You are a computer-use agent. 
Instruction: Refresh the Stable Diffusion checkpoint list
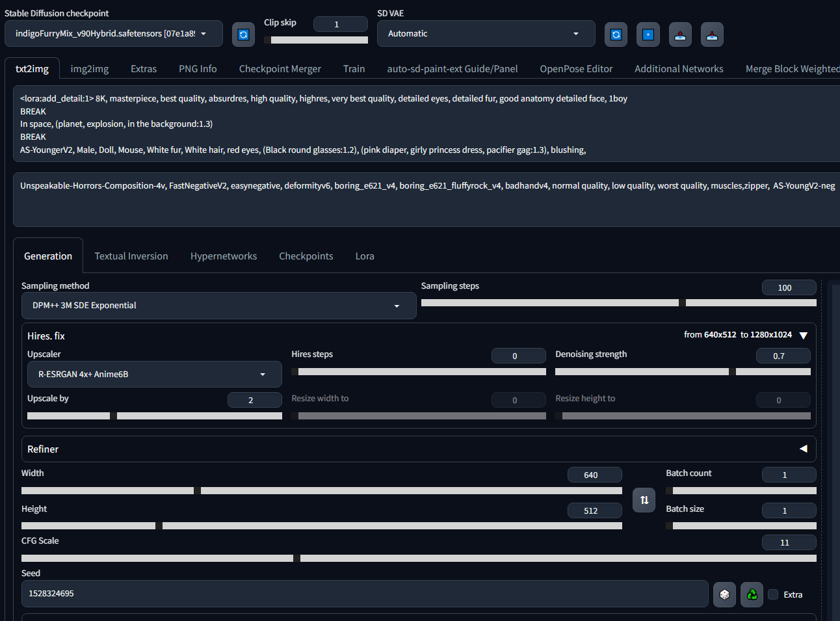[243, 34]
